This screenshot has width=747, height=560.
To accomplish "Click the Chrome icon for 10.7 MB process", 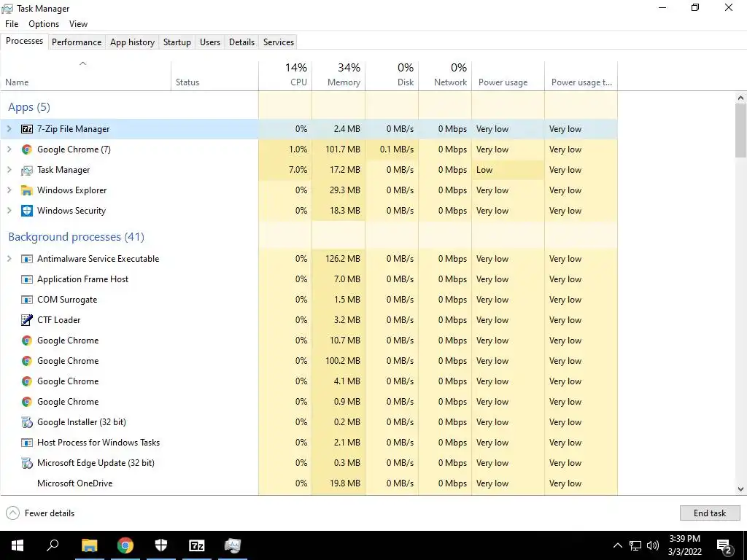I will point(27,341).
